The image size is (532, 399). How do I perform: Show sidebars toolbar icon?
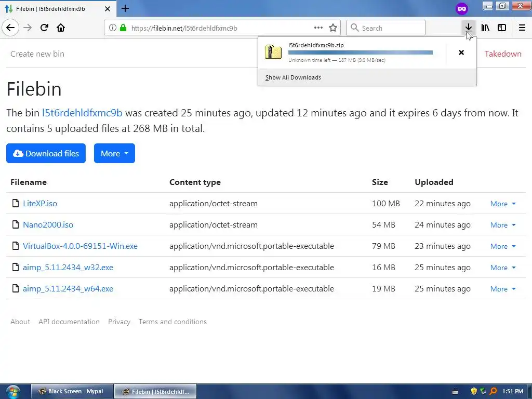tap(502, 28)
